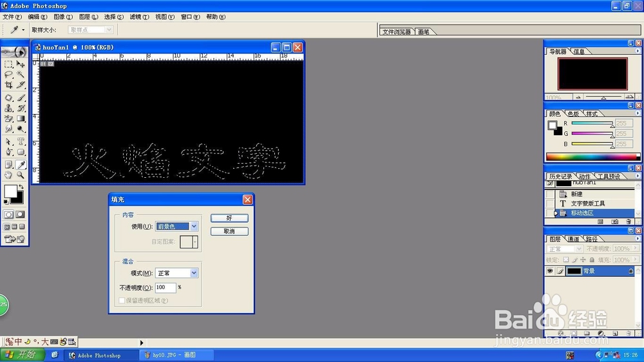
Task: Click Jump to ImageReady icon
Action: (14, 239)
